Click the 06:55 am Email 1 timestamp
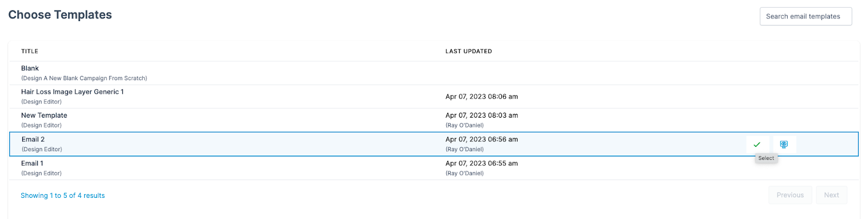 pos(481,163)
